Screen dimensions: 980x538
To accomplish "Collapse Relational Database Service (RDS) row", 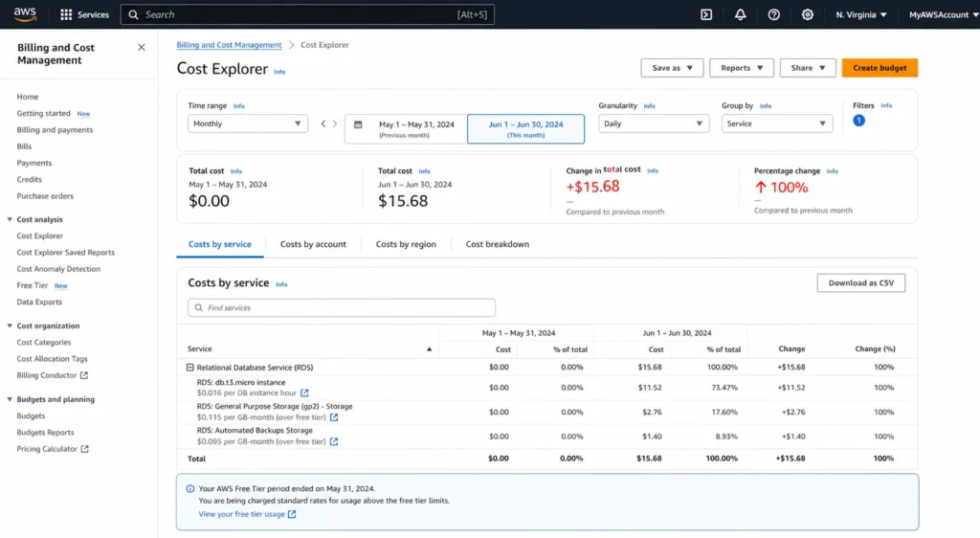I will click(190, 368).
